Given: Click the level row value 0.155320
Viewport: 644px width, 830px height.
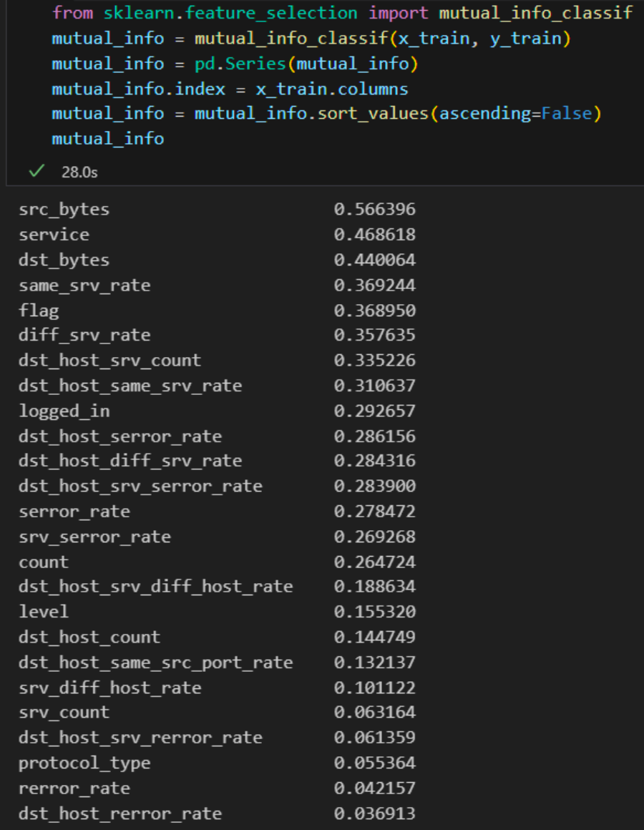Looking at the screenshot, I should coord(374,612).
